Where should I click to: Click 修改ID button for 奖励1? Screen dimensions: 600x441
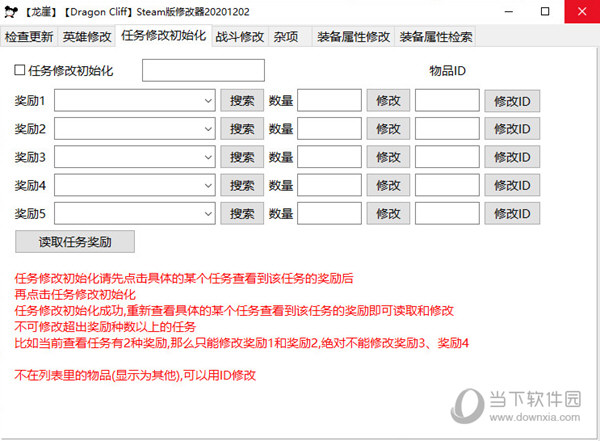[512, 101]
